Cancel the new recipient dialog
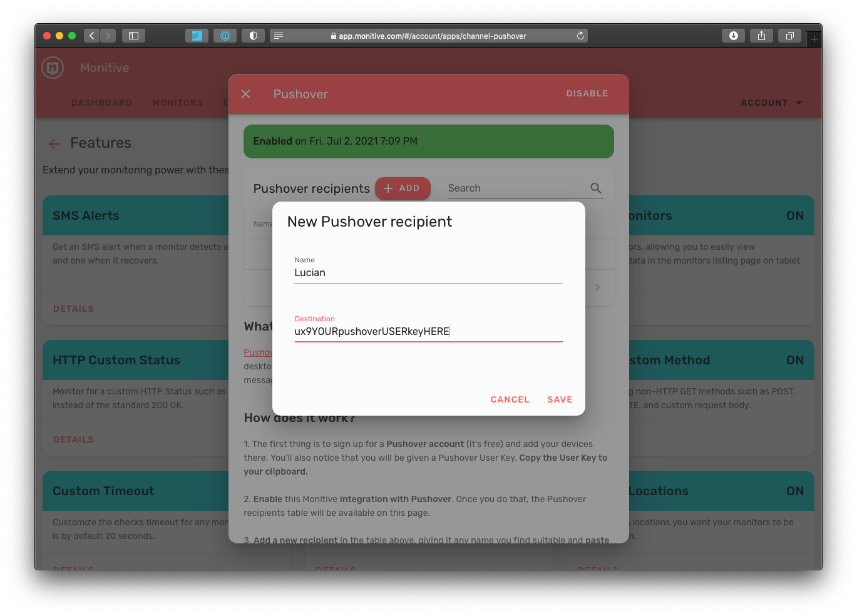 point(510,399)
